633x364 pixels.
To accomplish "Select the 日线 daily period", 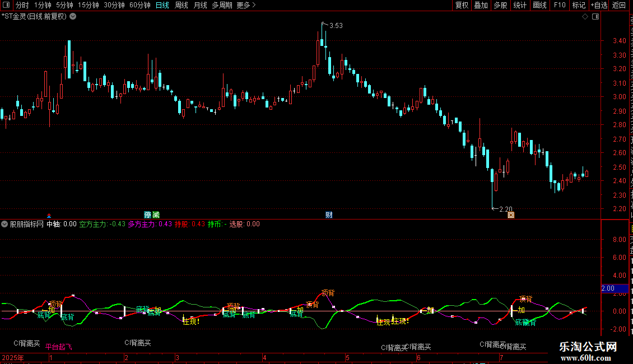I will tap(162, 5).
